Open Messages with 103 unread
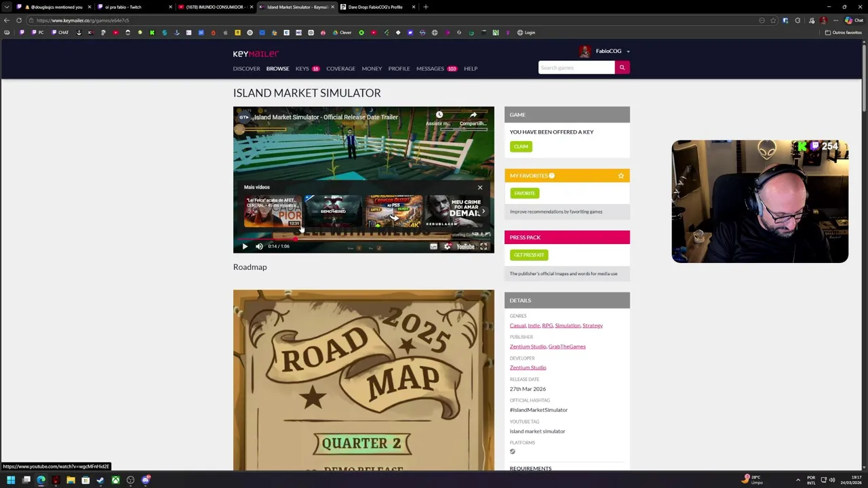 (437, 68)
